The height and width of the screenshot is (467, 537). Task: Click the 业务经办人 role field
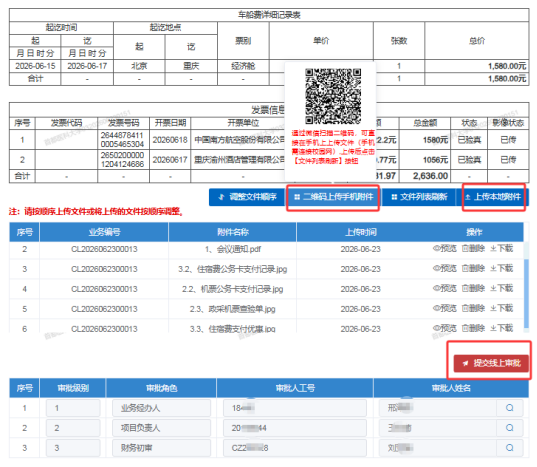(x=161, y=408)
